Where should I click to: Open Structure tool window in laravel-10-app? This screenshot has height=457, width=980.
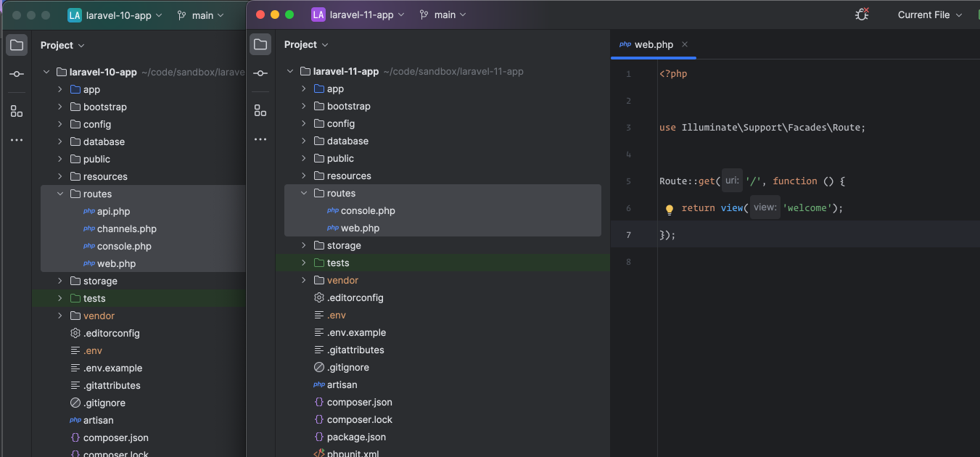[x=17, y=111]
